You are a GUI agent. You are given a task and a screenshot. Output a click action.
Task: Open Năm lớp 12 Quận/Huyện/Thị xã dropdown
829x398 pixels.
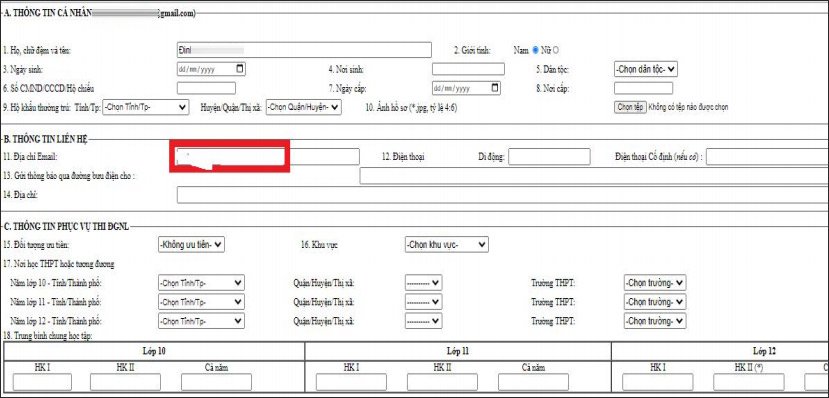coord(423,321)
